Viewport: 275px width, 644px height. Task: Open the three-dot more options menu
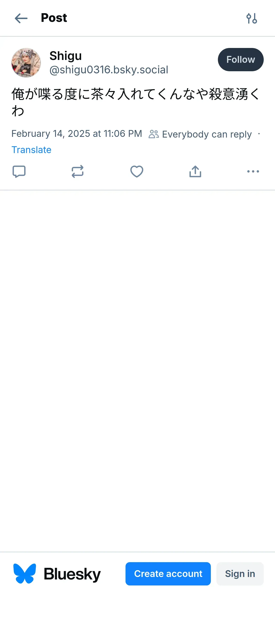click(253, 171)
